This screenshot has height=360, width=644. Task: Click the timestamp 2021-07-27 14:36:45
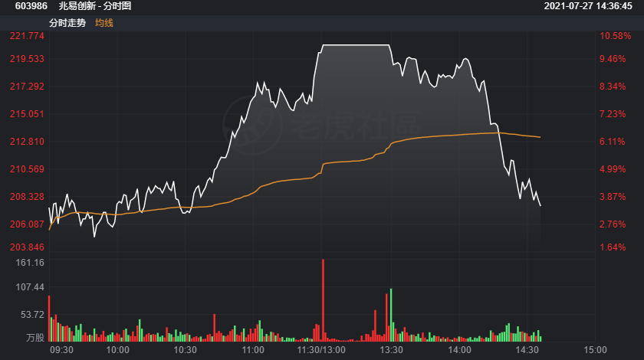[x=588, y=6]
